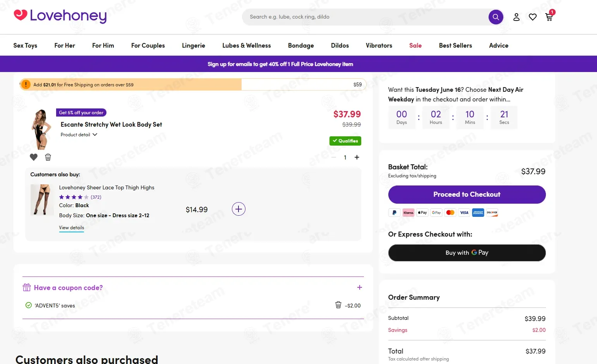Click the (372) review count
The height and width of the screenshot is (364, 597).
pos(96,197)
